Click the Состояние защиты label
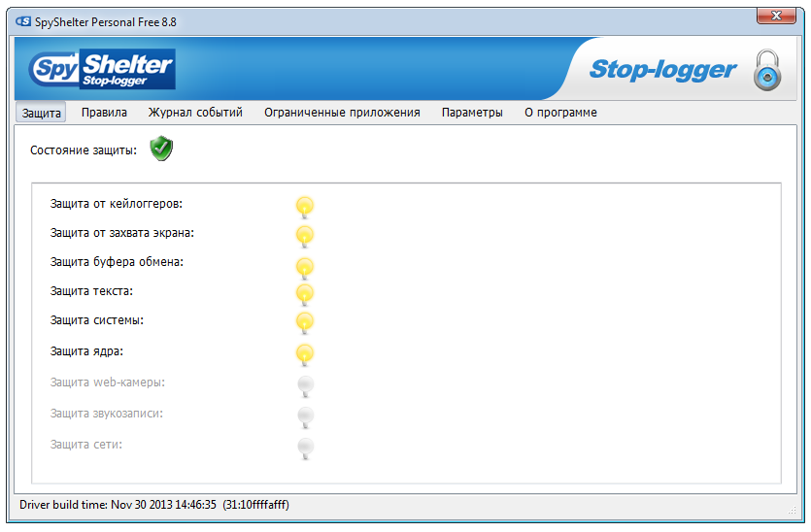The width and height of the screenshot is (811, 532). (84, 150)
